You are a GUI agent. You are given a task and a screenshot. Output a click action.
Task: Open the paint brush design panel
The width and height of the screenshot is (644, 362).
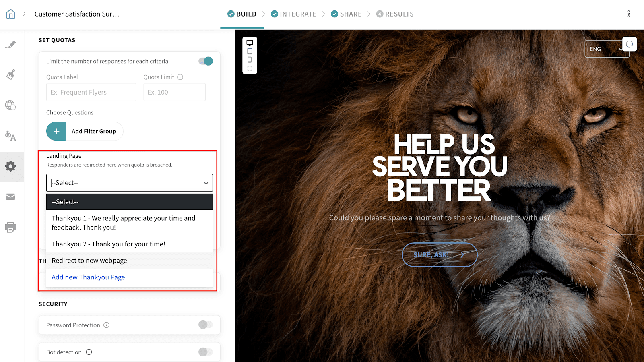click(x=11, y=74)
